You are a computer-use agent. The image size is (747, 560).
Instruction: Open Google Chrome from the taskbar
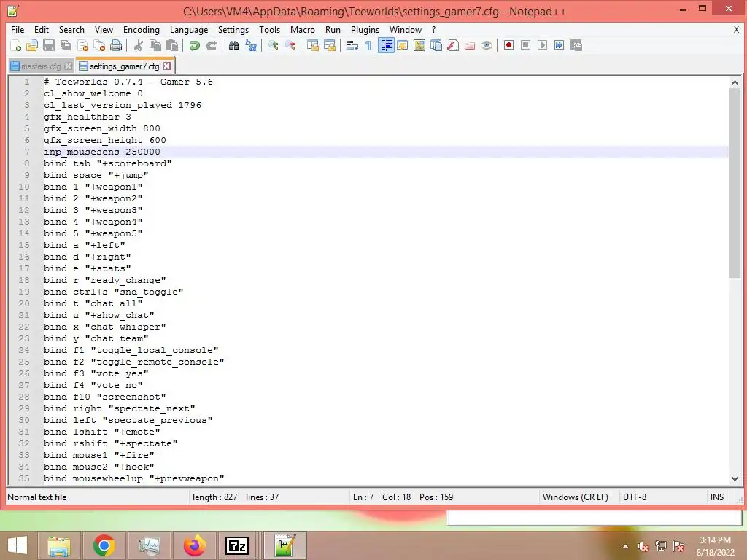tap(104, 545)
